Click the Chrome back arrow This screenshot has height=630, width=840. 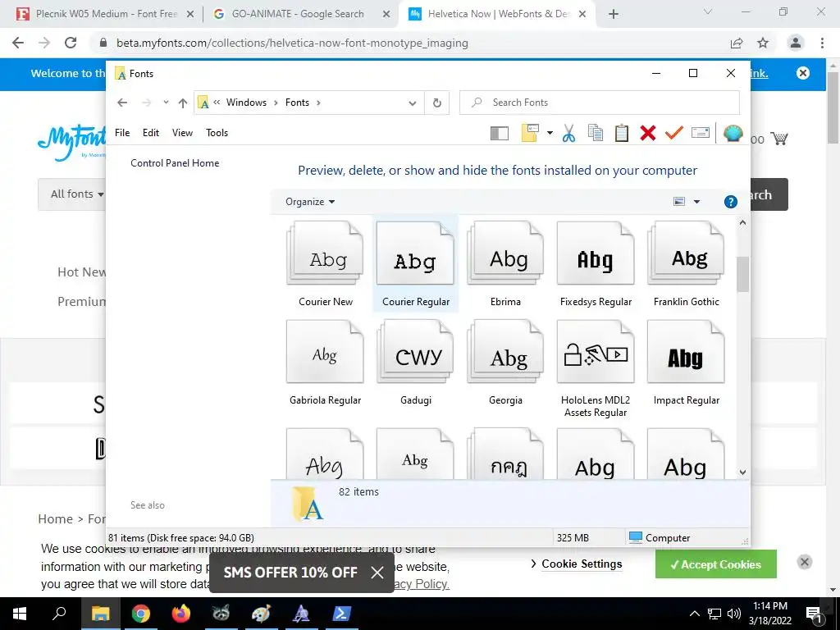18,43
